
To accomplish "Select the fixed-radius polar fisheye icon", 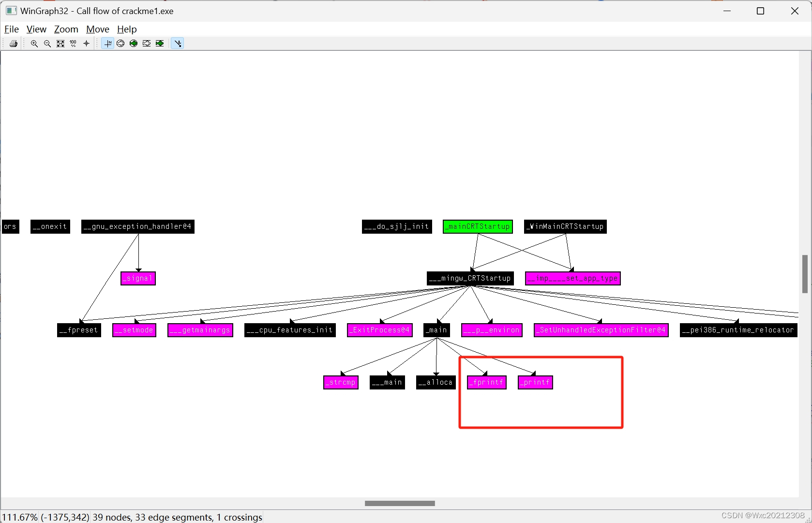I will (x=134, y=44).
